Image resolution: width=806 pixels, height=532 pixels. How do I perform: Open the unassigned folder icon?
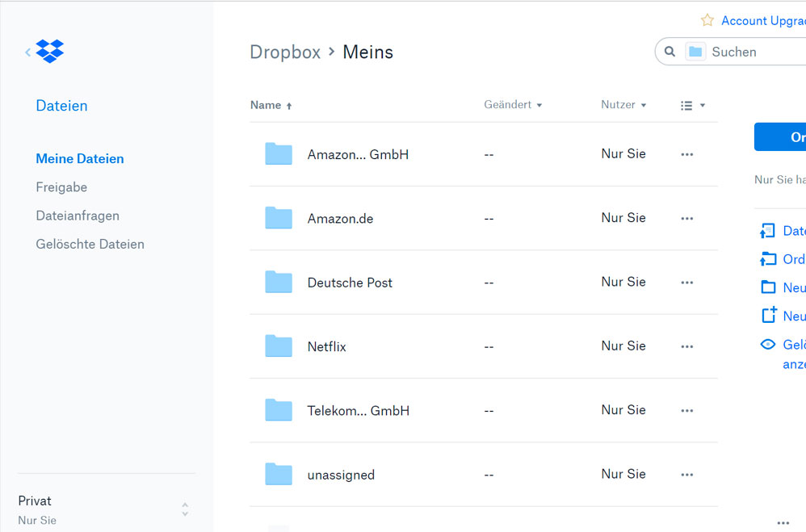click(x=279, y=474)
